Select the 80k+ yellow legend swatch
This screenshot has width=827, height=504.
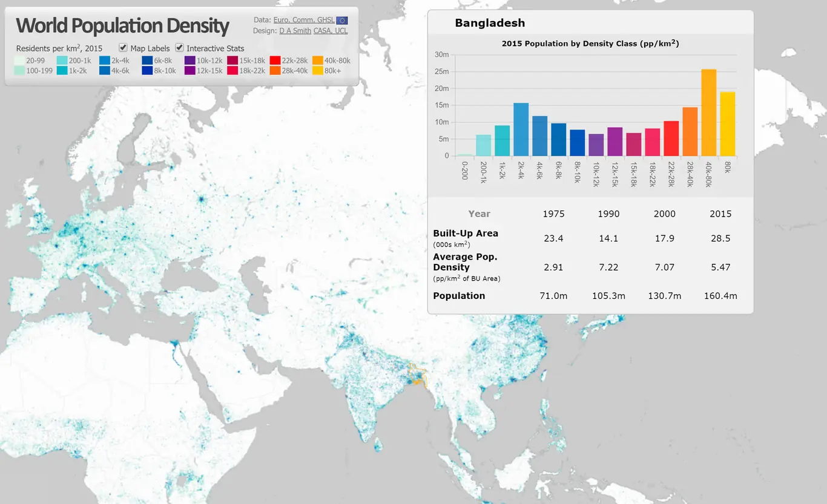pos(317,70)
